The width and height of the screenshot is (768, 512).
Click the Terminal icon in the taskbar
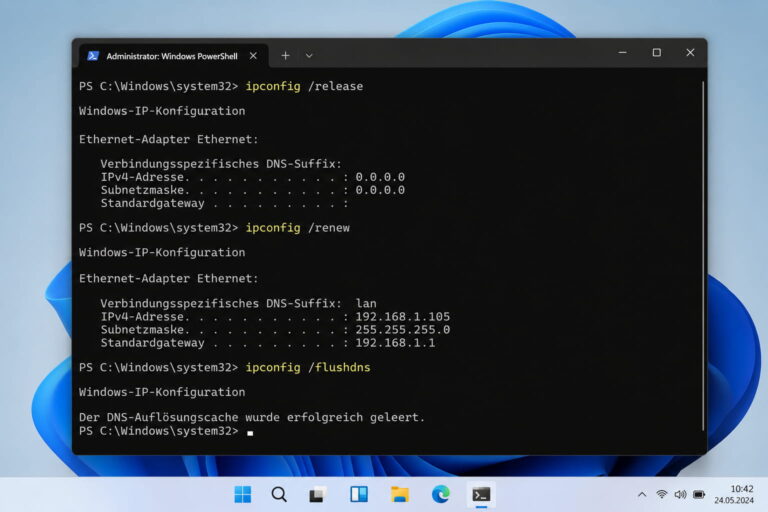(x=481, y=494)
